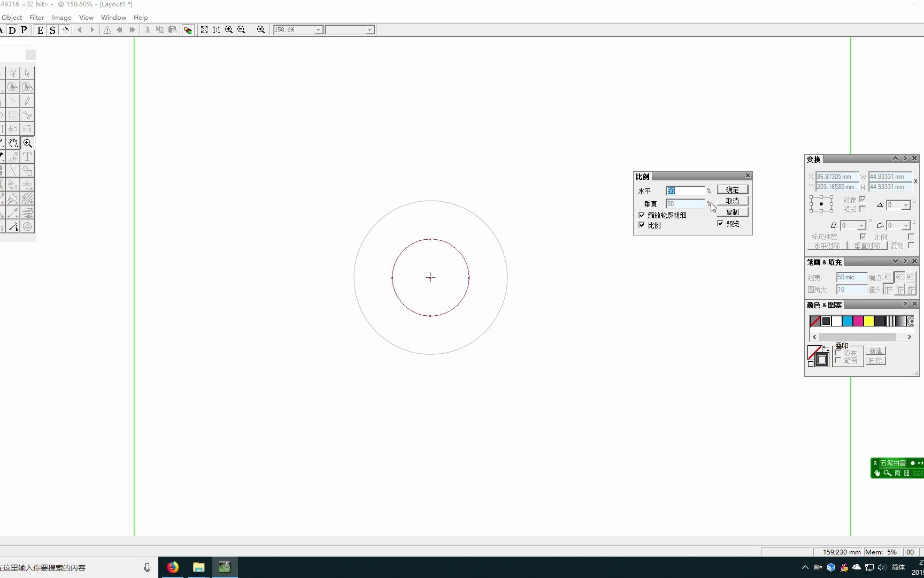Toggle the 缩放轮廓粗细 checkbox
Screen dimensions: 924x578
642,215
